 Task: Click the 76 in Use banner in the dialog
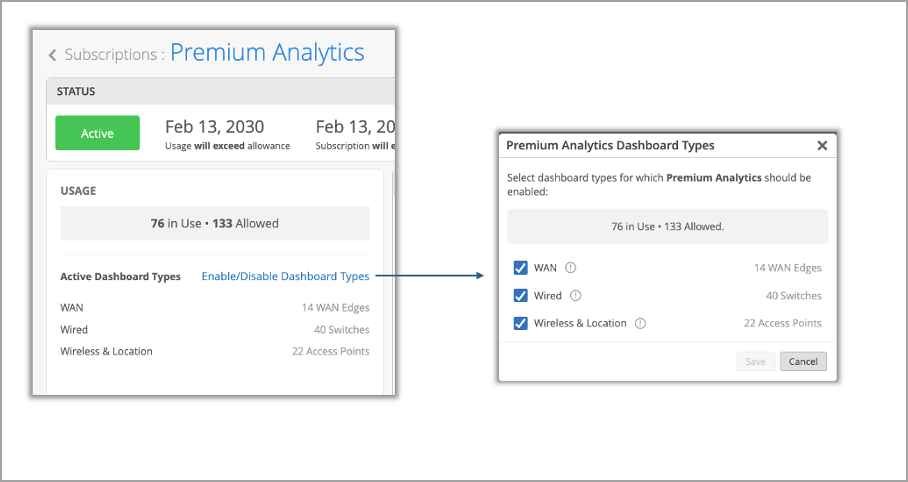pyautogui.click(x=667, y=227)
